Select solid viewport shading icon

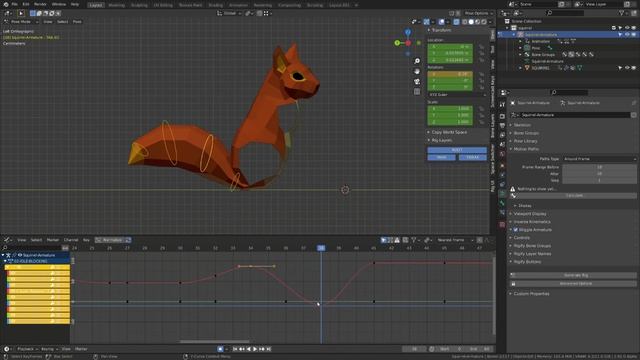pyautogui.click(x=471, y=22)
